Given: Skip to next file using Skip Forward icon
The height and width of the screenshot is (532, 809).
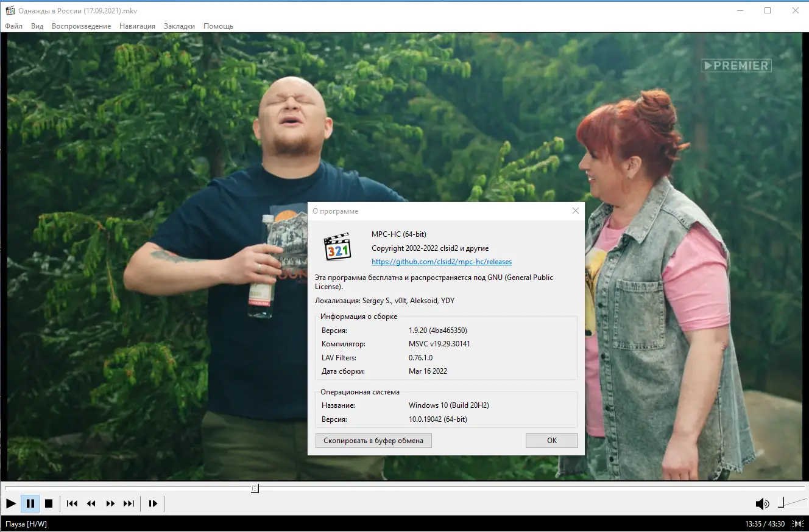Looking at the screenshot, I should coord(129,503).
